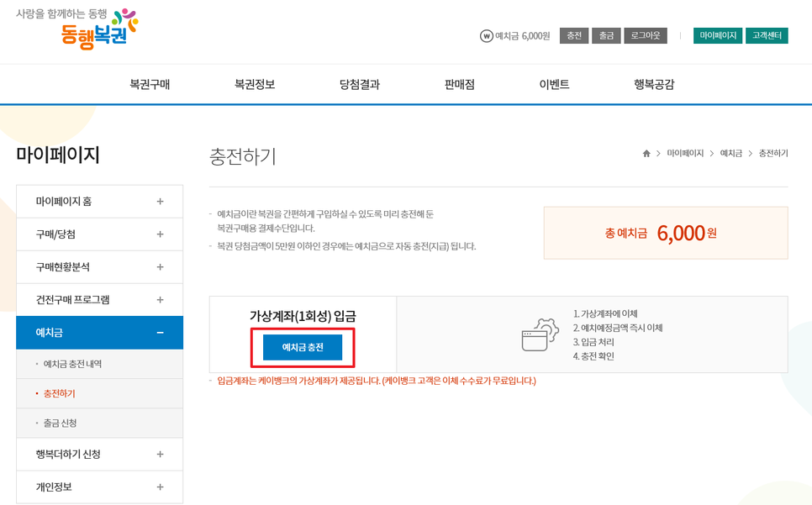
Task: Click 마이페이지 in the breadcrumb
Action: [685, 153]
